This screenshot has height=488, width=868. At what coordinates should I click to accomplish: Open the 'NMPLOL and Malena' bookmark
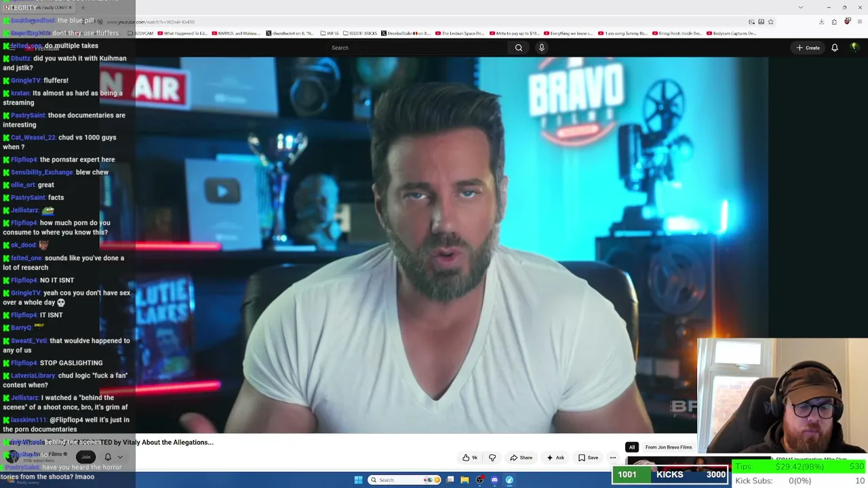236,33
